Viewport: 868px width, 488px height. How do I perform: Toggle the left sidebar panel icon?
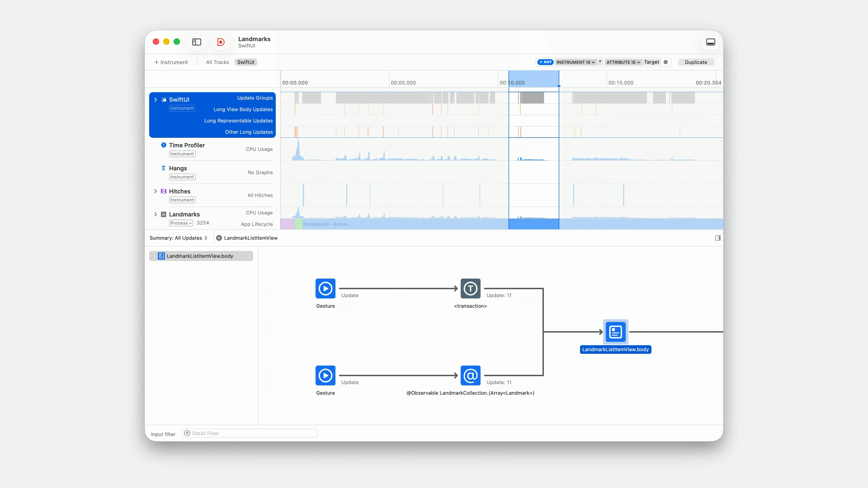click(196, 42)
